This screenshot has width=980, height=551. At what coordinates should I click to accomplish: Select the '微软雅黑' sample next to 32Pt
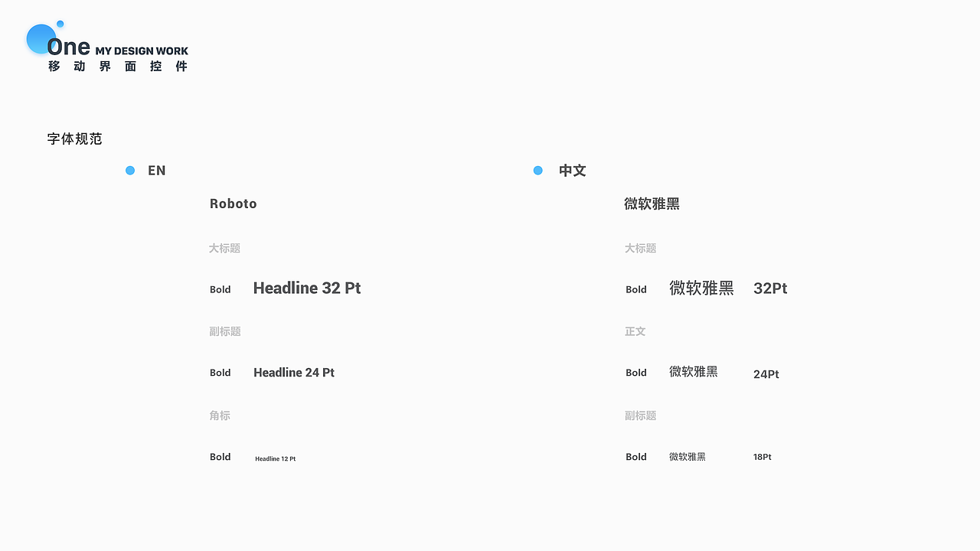[701, 288]
